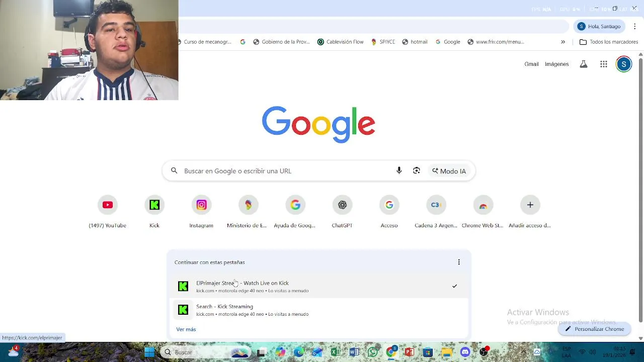Open Discord from the taskbar
Viewport: 644px width, 362px height.
coord(465,352)
